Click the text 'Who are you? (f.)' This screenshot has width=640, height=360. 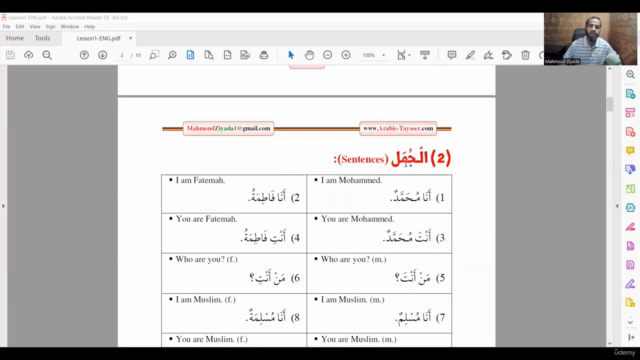[207, 259]
